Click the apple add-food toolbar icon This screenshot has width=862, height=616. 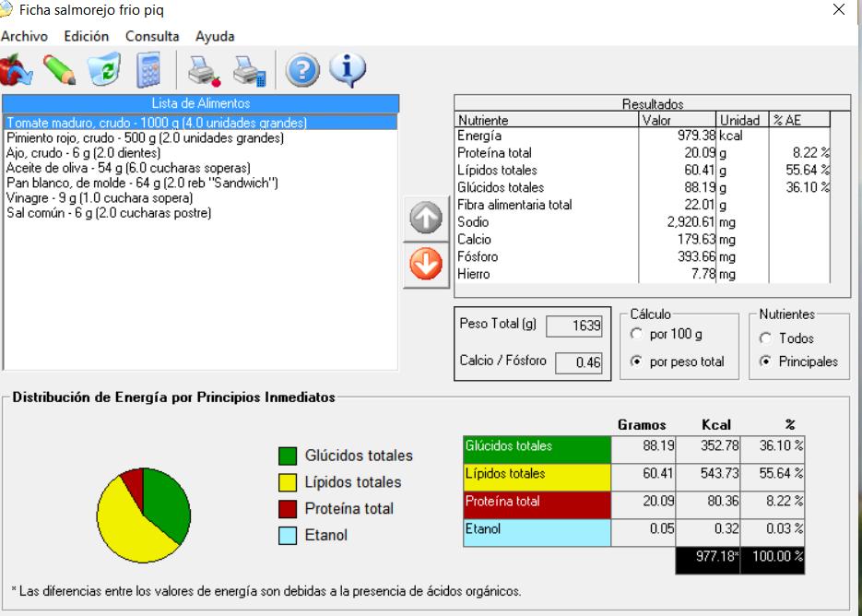click(17, 70)
